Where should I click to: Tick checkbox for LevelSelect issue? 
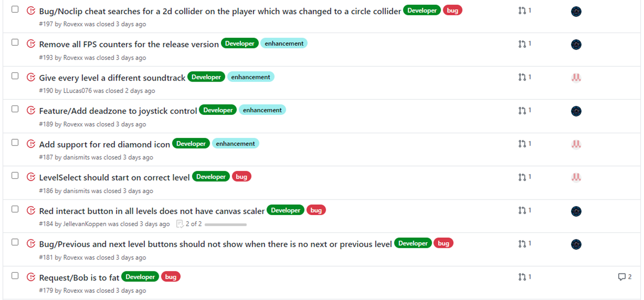[x=15, y=176]
